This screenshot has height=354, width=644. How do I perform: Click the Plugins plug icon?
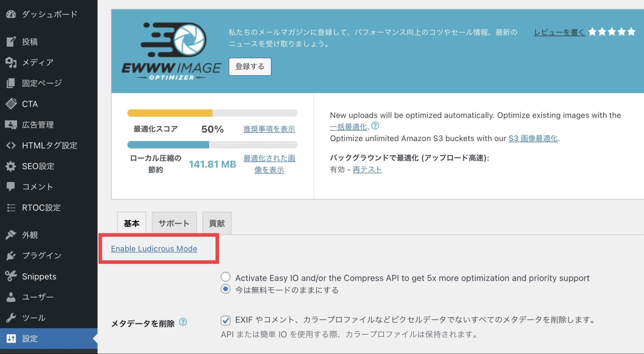point(11,255)
